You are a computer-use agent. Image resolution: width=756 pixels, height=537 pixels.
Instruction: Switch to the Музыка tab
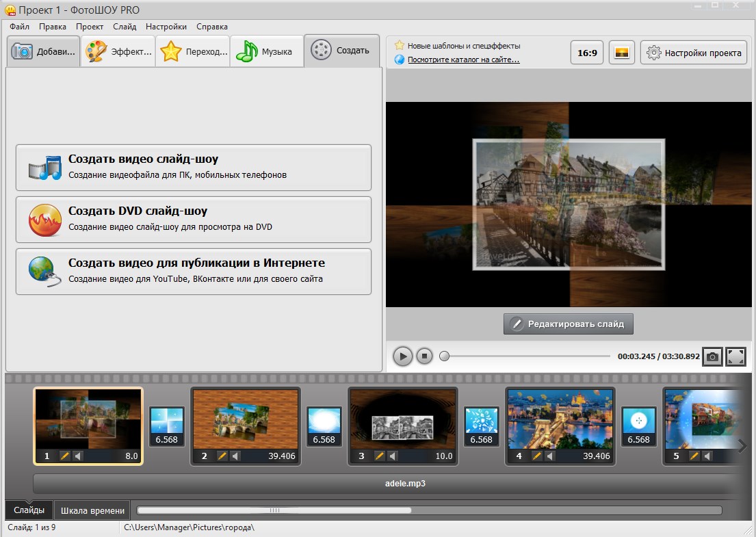coord(267,51)
